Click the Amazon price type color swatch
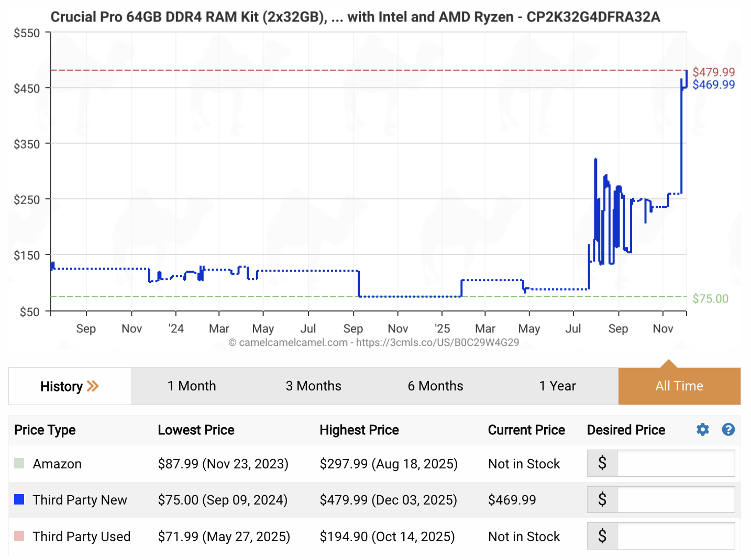 pyautogui.click(x=19, y=463)
